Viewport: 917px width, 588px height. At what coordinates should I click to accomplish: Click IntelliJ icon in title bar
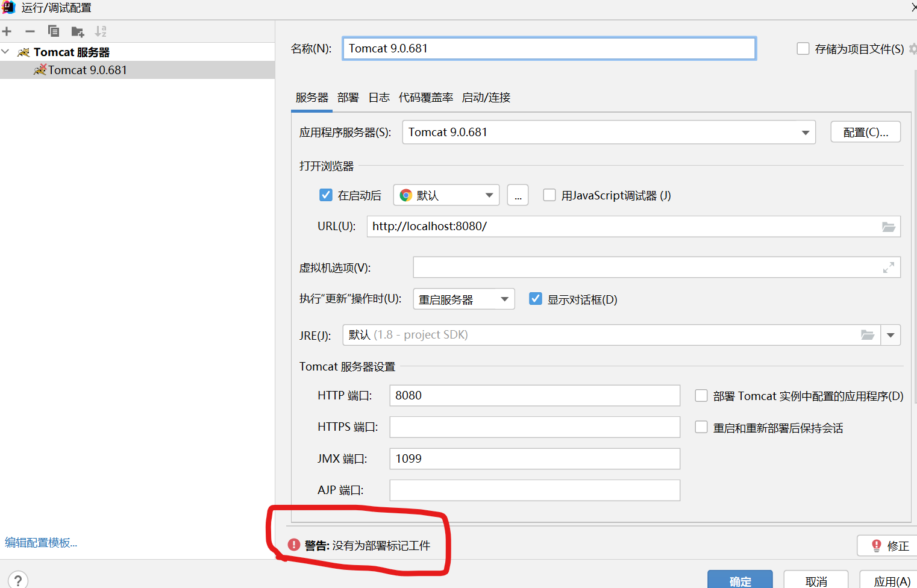pos(8,8)
